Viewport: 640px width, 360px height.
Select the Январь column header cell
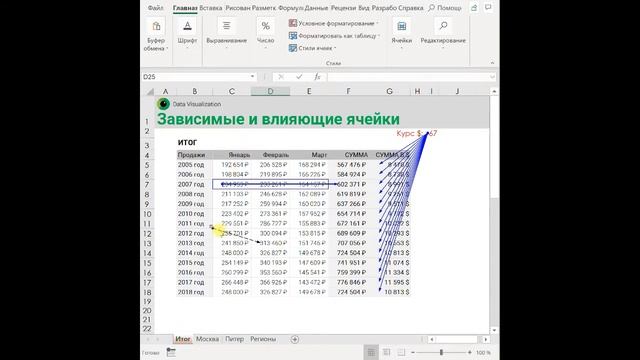(x=232, y=155)
